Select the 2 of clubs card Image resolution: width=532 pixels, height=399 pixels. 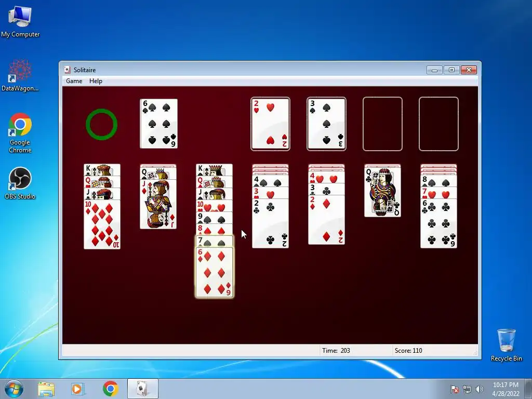click(270, 223)
